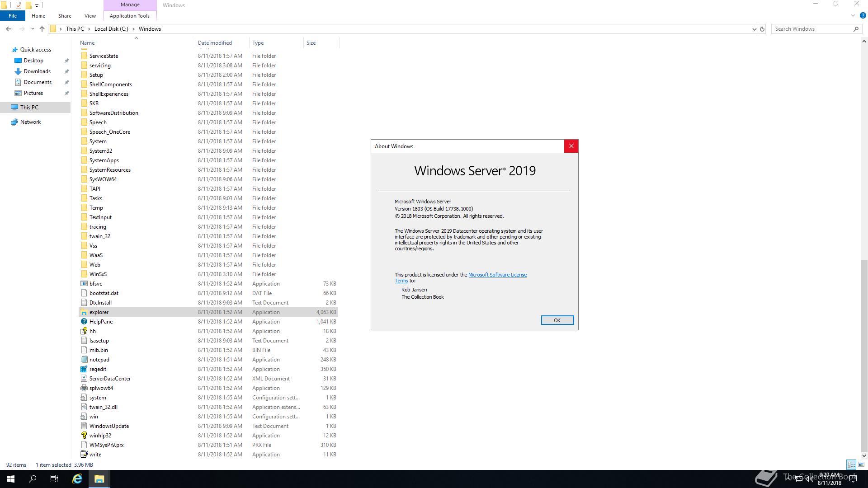Image resolution: width=868 pixels, height=488 pixels.
Task: Click the search magnifier icon
Action: point(856,29)
